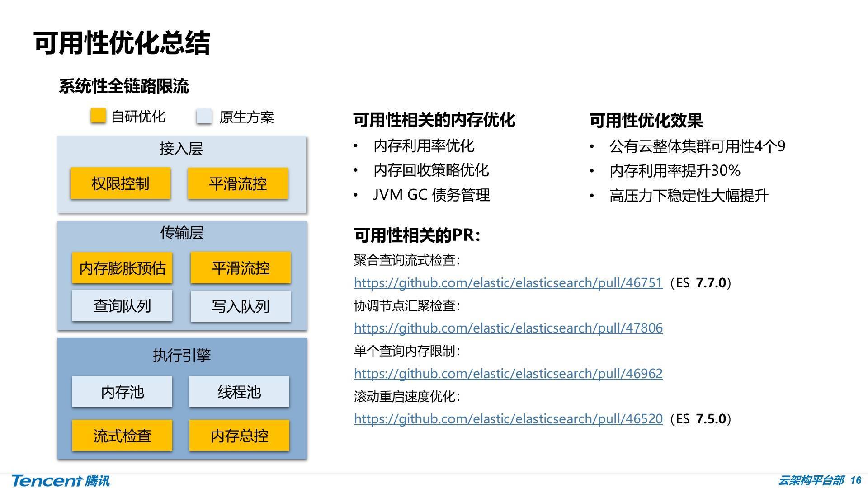
Task: Click the Tencent 腾讯 logo
Action: (61, 480)
